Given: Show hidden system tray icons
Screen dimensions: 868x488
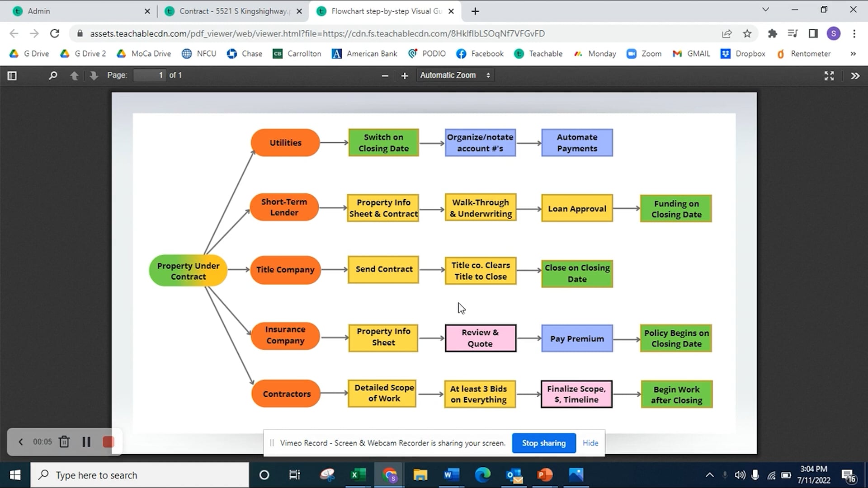Looking at the screenshot, I should 709,475.
